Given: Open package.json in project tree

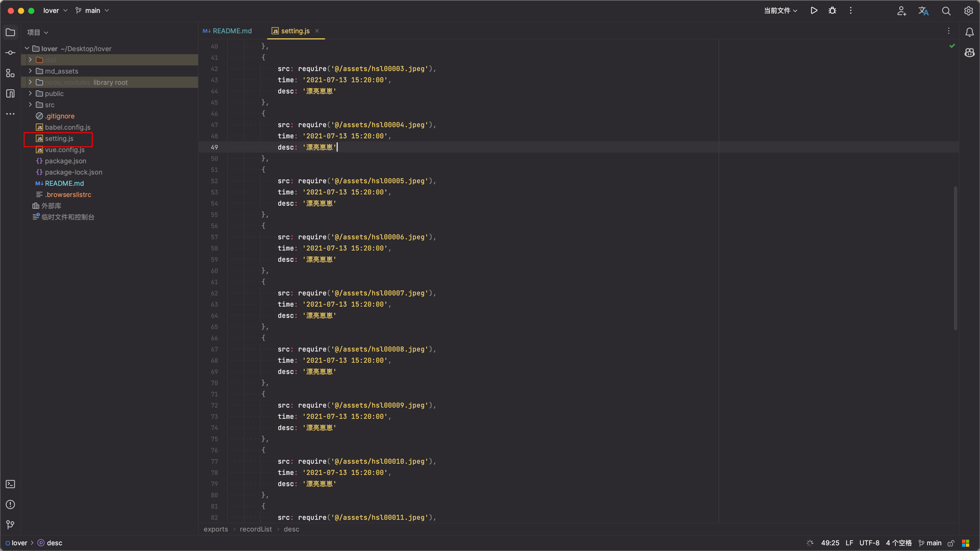Looking at the screenshot, I should 65,161.
